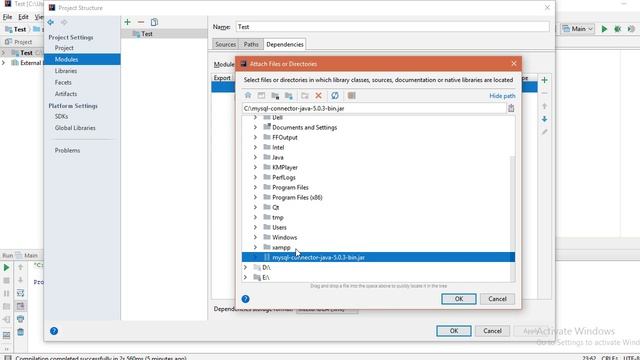Confirm Attach Files dialog with OK
Image resolution: width=640 pixels, height=360 pixels.
pos(459,299)
